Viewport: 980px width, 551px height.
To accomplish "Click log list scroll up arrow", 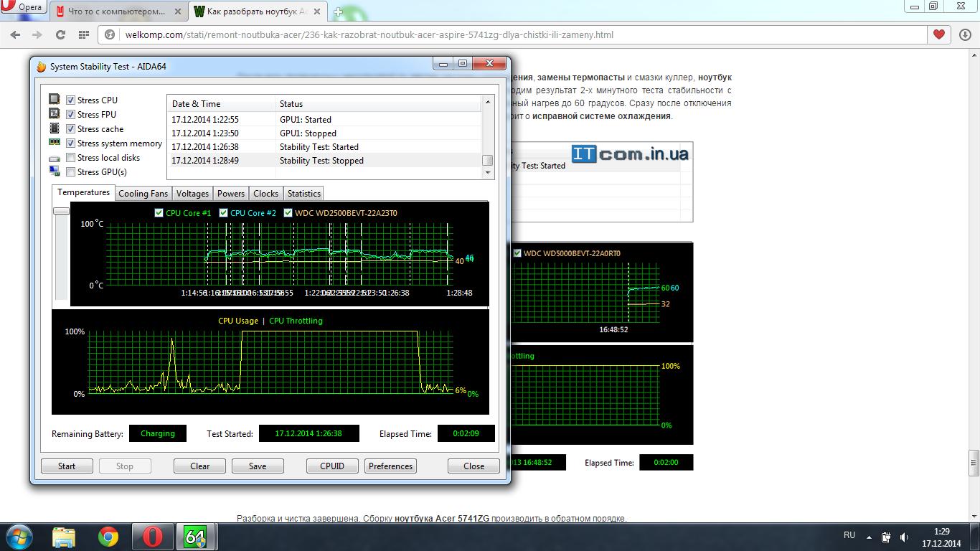I will point(488,103).
